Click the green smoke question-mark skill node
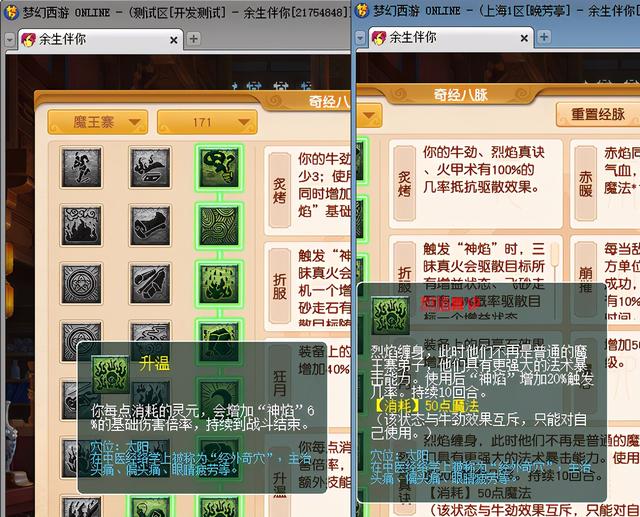Screen dimensions: 640x517 pos(219,167)
